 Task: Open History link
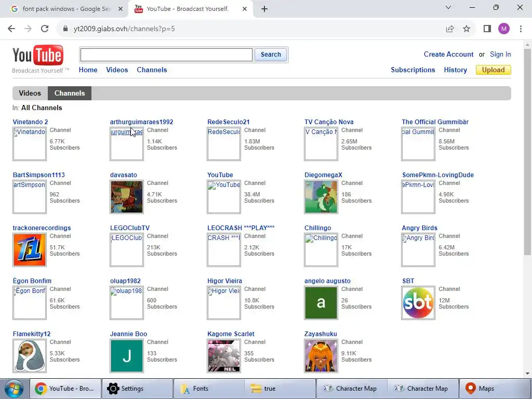pos(455,70)
